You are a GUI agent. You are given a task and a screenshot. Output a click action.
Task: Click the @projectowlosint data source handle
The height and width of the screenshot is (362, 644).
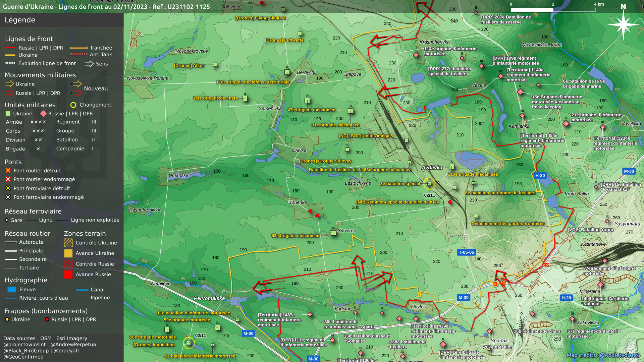pyautogui.click(x=24, y=345)
